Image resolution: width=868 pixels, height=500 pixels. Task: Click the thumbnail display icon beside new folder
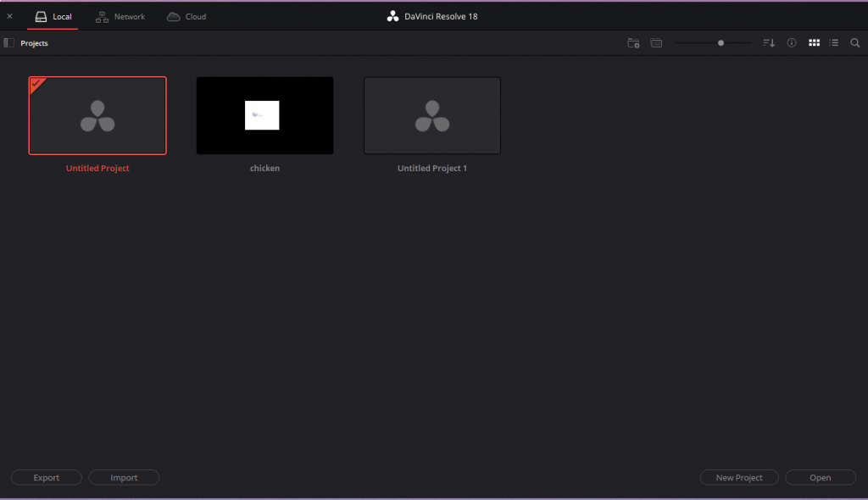point(657,42)
